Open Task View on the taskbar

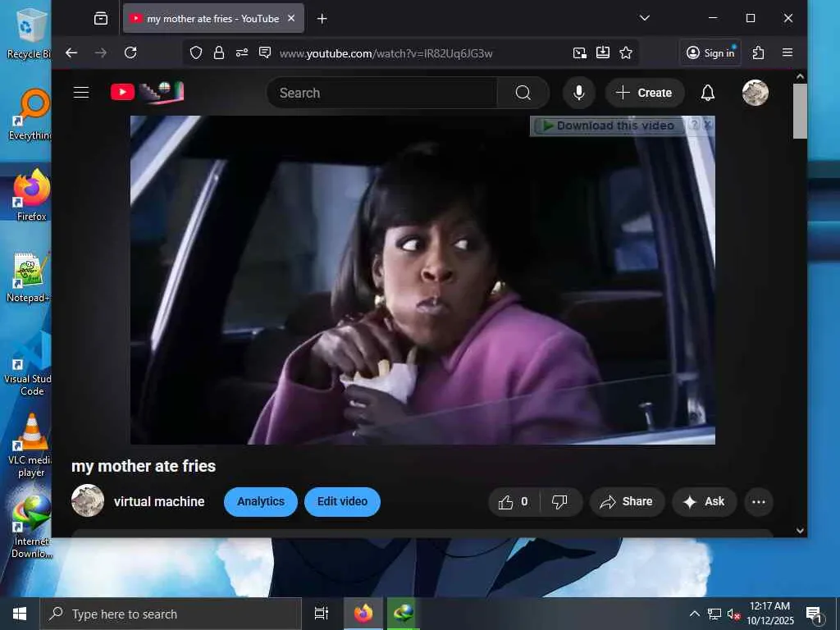pyautogui.click(x=322, y=614)
